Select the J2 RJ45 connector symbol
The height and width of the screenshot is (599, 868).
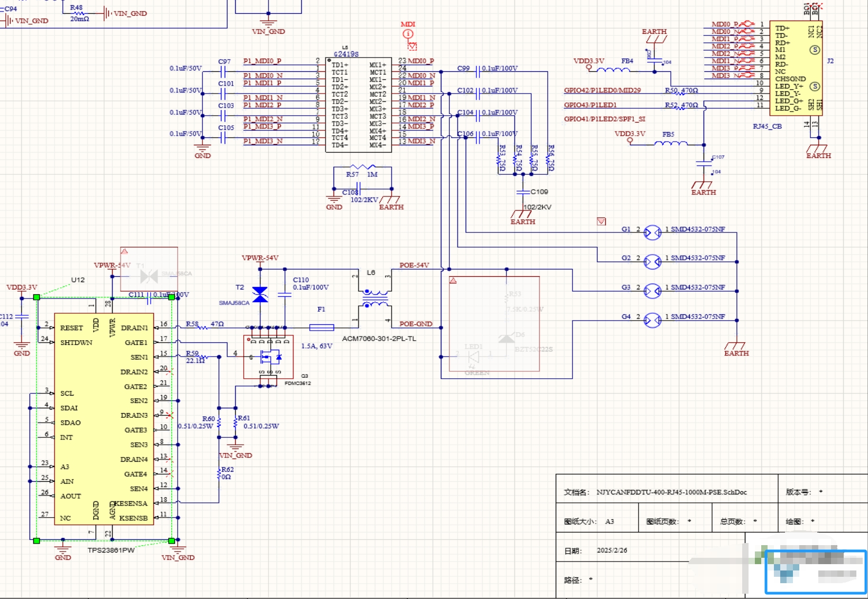[796, 68]
